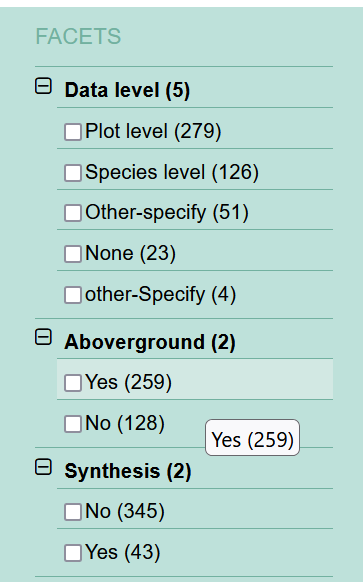Collapse the Synthesis facet minus icon

click(x=43, y=467)
